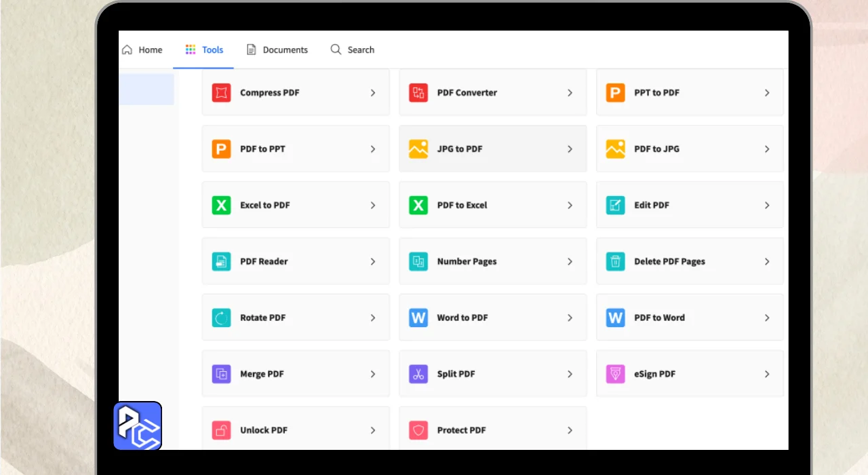Open the Word to PDF label

coord(462,318)
